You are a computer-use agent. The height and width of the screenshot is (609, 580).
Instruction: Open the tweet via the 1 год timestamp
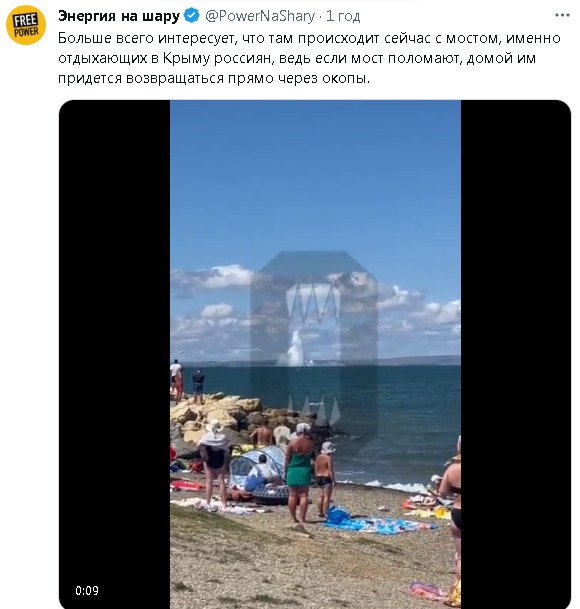pos(343,16)
